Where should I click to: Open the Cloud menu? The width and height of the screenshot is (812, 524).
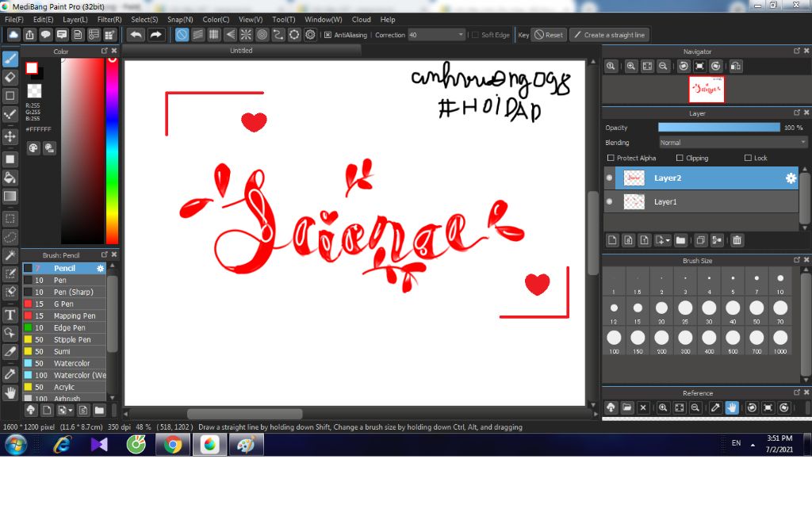coord(361,19)
